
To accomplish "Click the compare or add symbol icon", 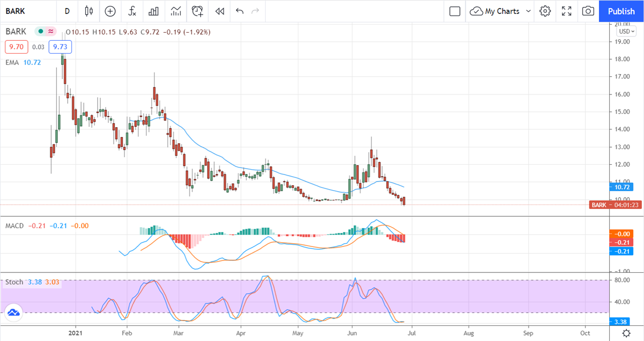I will (x=110, y=11).
